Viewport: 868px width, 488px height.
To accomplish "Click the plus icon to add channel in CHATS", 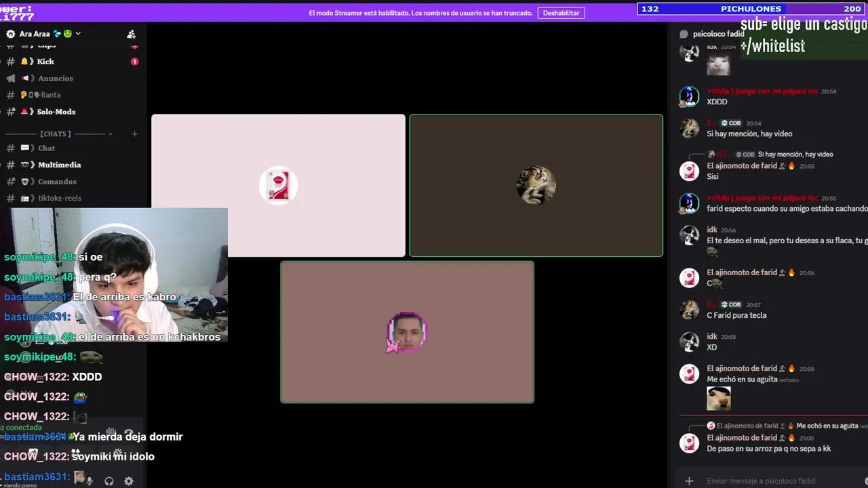I will point(134,134).
